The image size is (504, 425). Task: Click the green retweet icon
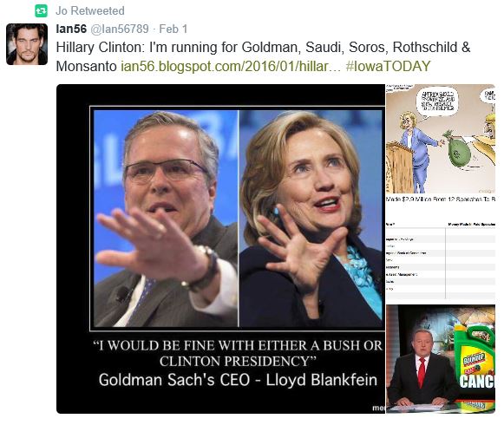tap(41, 11)
